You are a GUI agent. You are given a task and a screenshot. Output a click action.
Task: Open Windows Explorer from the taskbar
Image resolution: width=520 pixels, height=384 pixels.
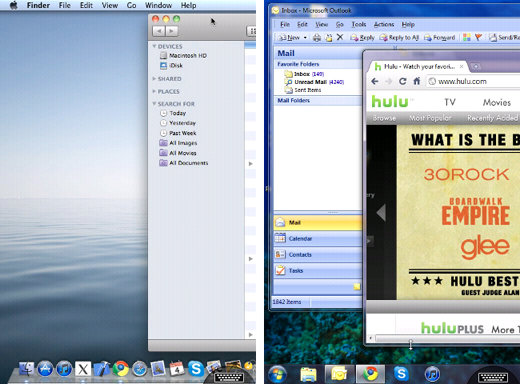tap(308, 374)
